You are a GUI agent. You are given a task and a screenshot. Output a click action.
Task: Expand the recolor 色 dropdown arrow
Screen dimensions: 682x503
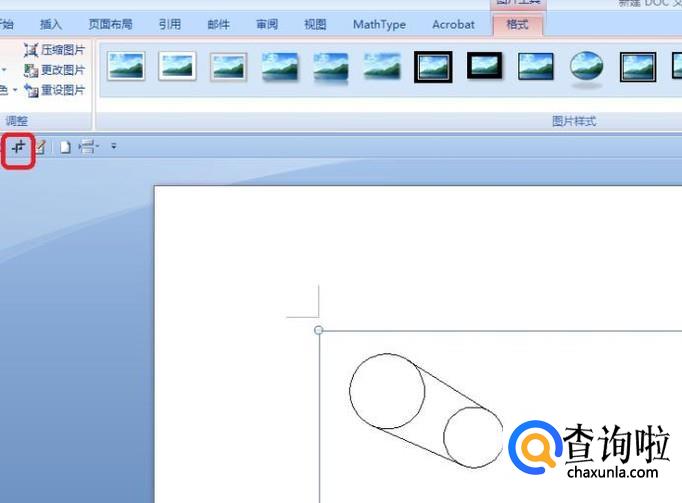[x=15, y=90]
